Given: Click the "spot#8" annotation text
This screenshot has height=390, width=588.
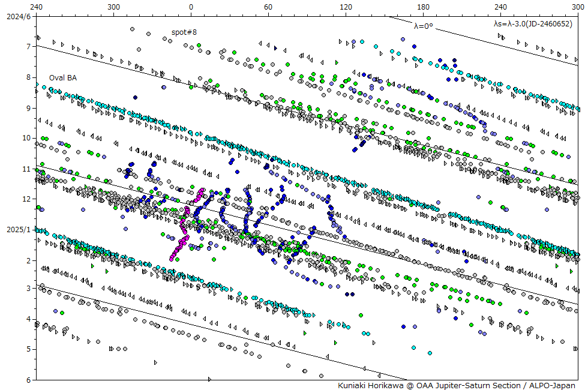Looking at the screenshot, I should coord(184,32).
